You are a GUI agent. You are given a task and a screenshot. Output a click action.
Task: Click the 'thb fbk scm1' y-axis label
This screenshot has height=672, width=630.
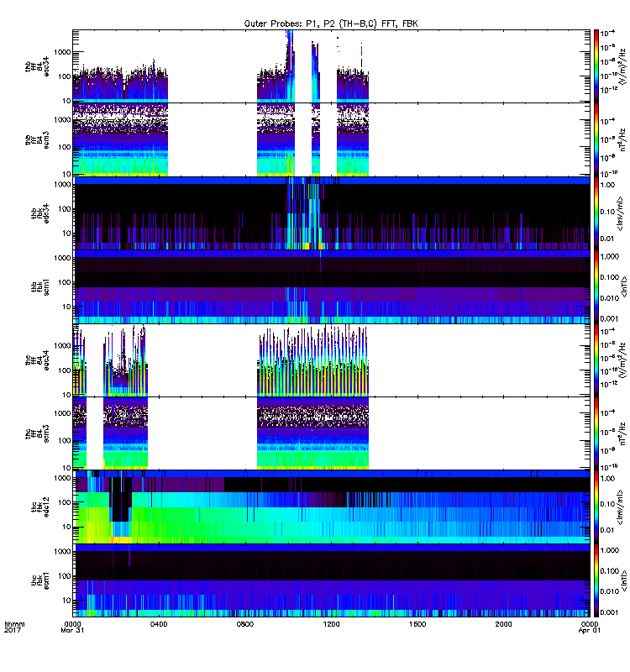coord(40,286)
